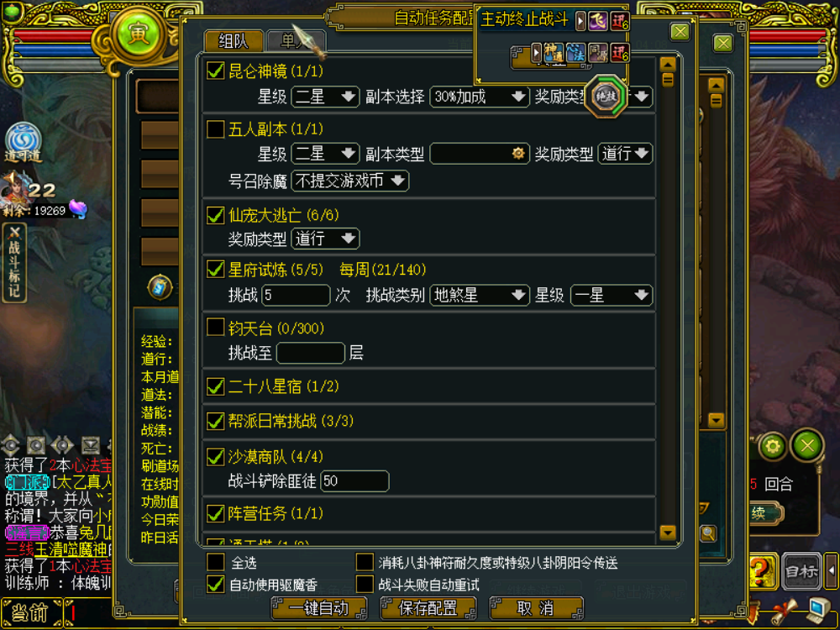Expand the 挑战类别 地煞星 dropdown
Viewport: 840px width, 630px height.
point(480,295)
